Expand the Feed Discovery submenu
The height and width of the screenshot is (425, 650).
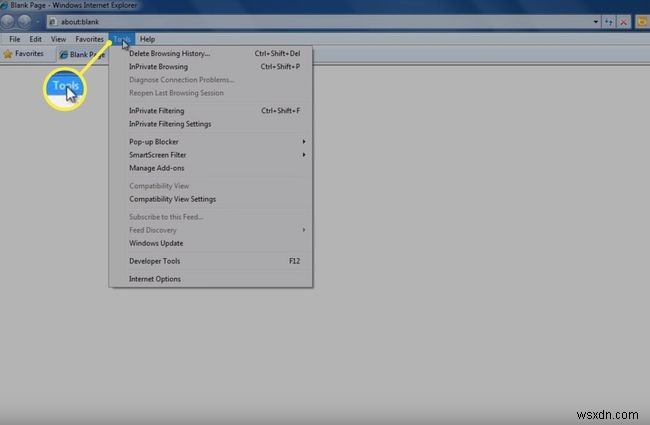[211, 230]
